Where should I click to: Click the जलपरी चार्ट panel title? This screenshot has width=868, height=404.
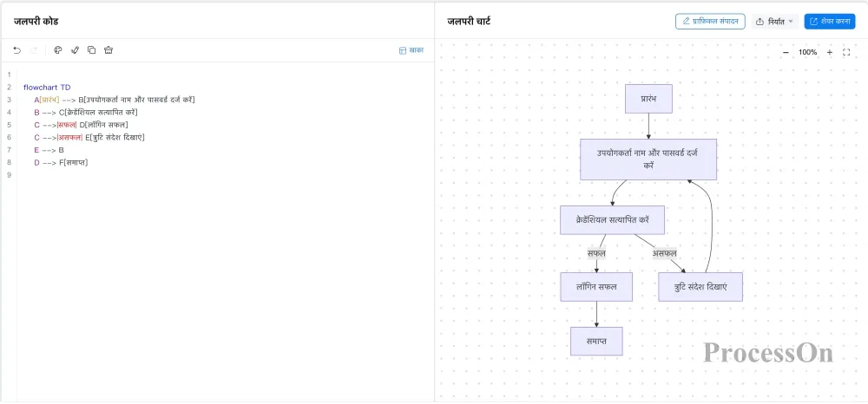469,22
